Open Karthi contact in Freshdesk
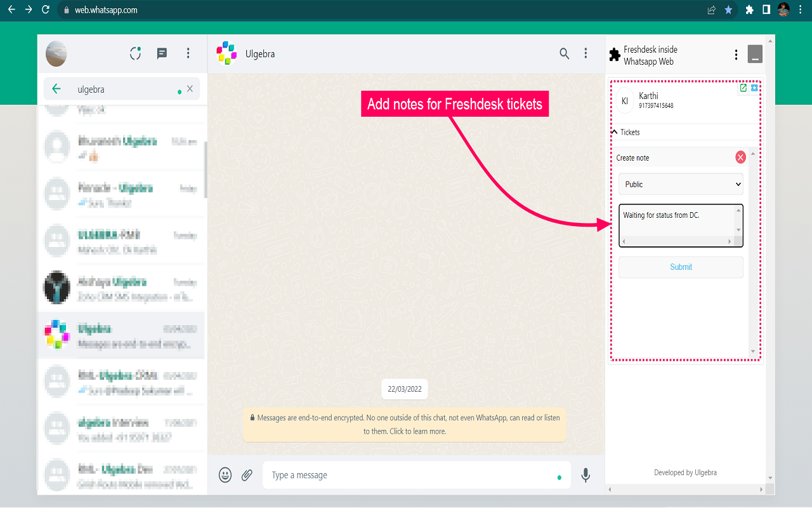Viewport: 812px width, 508px height. pos(743,88)
